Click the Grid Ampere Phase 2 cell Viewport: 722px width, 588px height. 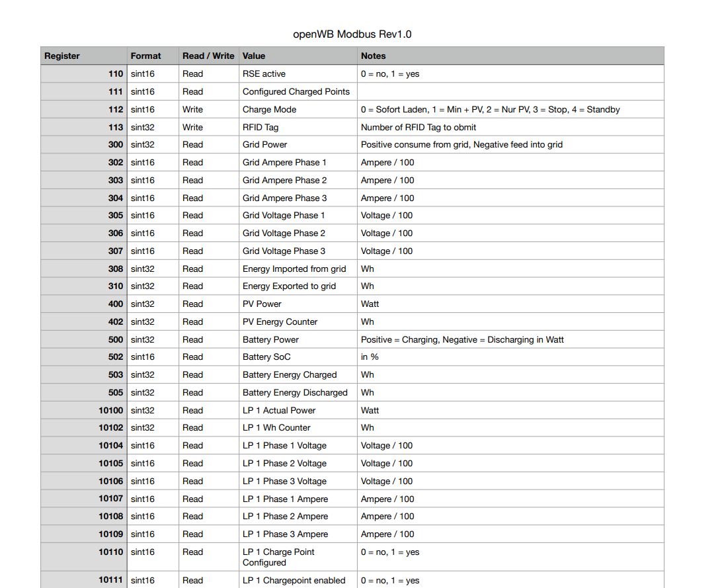coord(298,180)
